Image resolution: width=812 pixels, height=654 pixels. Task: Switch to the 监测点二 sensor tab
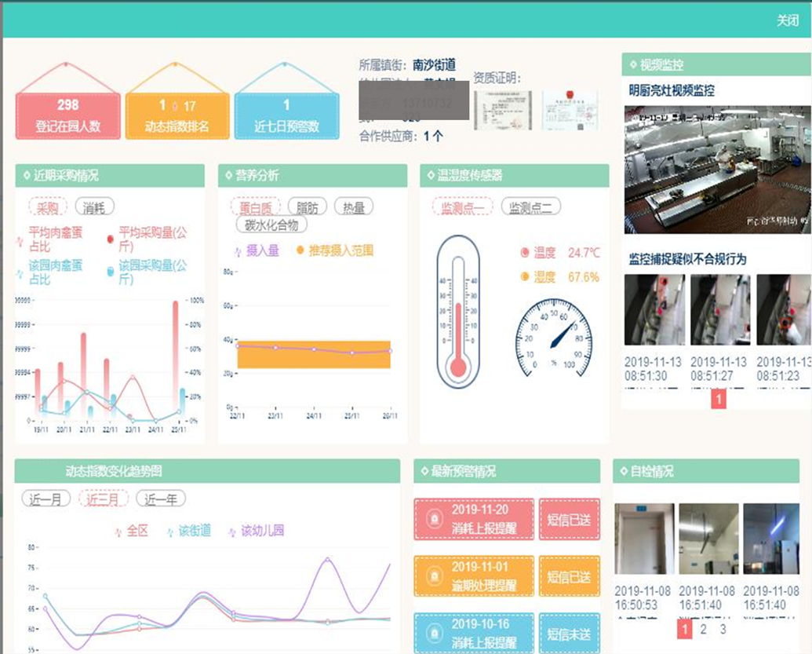(531, 207)
